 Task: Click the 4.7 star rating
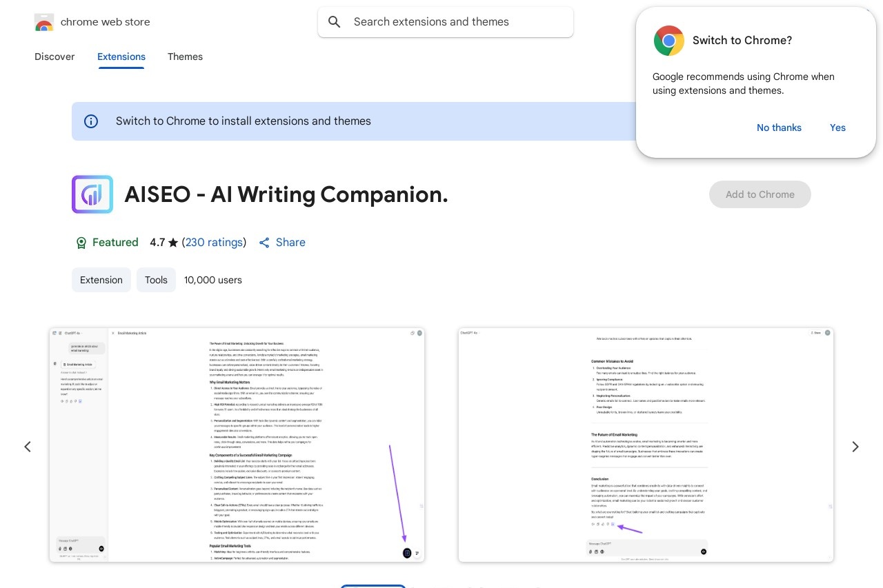(x=164, y=243)
